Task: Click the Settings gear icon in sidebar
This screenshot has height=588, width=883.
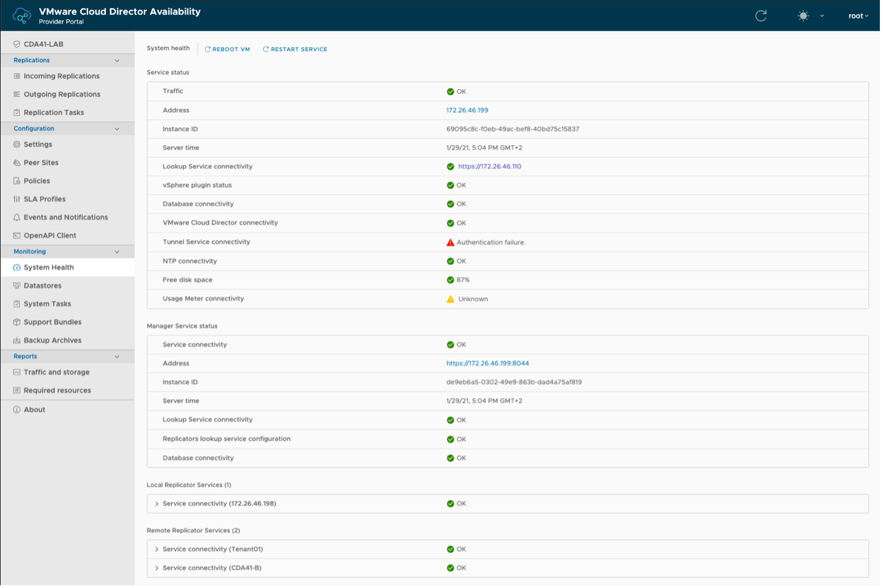Action: [x=17, y=145]
